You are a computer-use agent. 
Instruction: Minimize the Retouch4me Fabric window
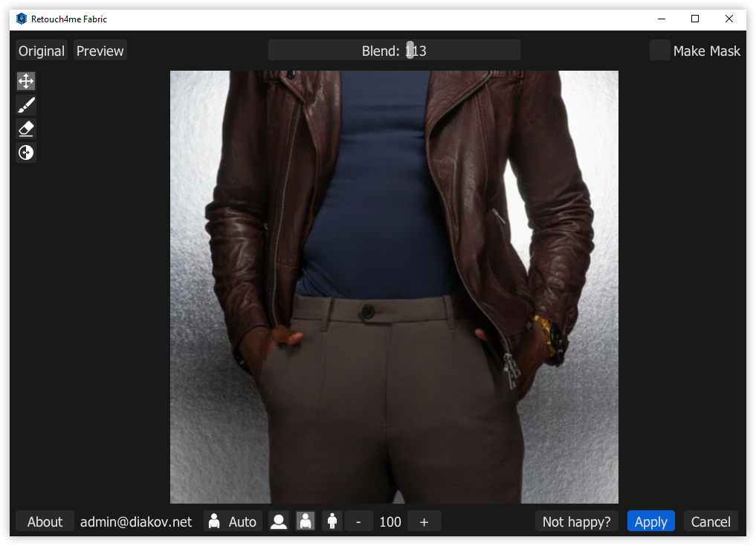662,19
